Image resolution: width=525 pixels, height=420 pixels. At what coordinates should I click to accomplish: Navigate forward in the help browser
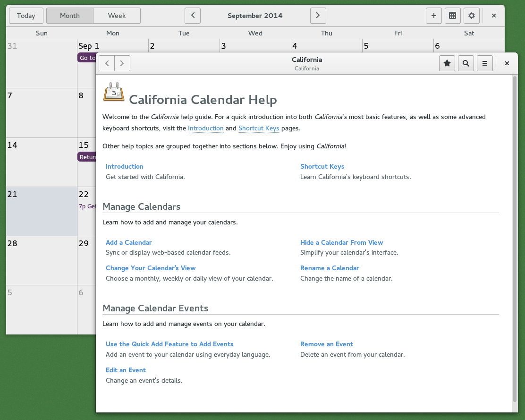click(x=122, y=63)
